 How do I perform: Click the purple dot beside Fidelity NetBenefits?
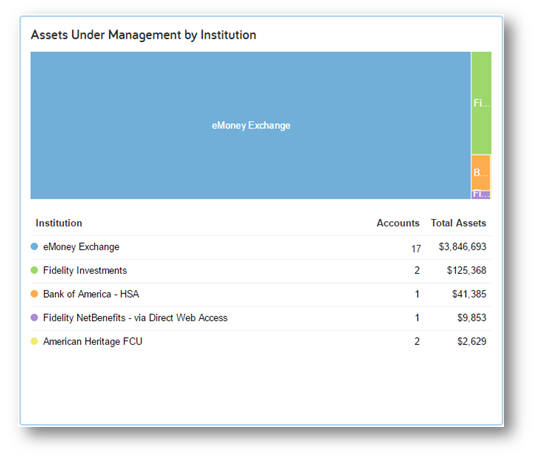34,318
